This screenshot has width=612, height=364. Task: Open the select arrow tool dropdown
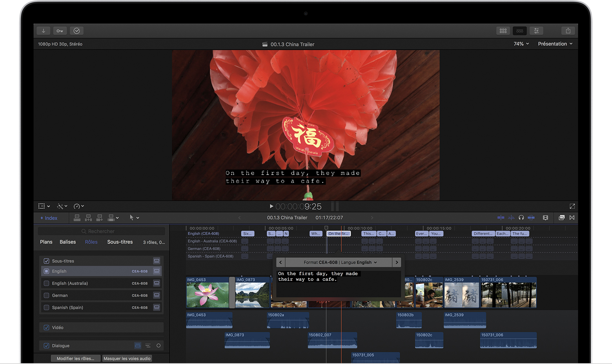tap(134, 217)
